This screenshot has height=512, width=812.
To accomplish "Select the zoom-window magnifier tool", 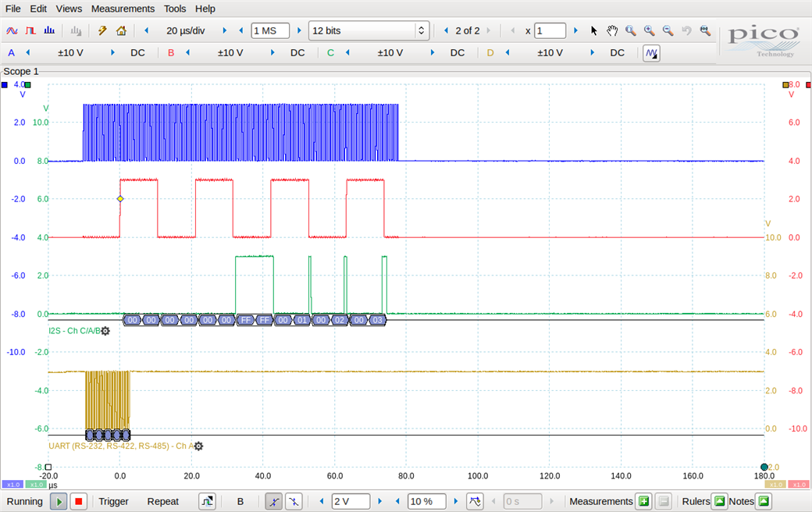I will (x=630, y=30).
